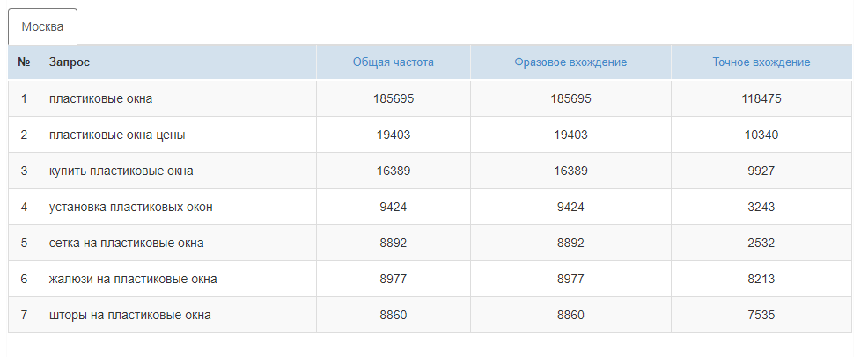868x357 pixels.
Task: Click total frequency value 8892
Action: coord(393,243)
